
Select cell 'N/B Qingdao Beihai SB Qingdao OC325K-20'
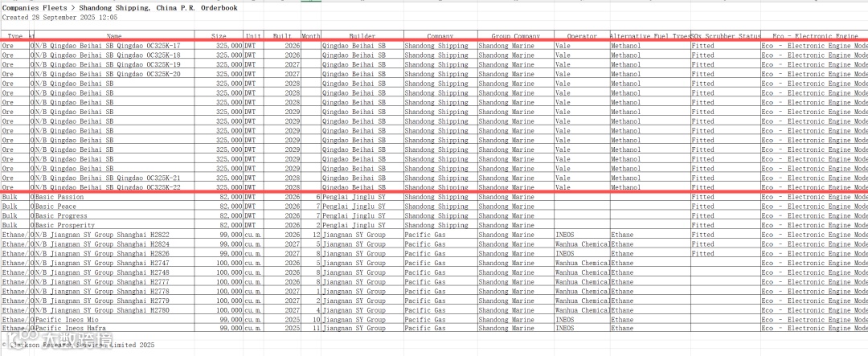(114, 74)
